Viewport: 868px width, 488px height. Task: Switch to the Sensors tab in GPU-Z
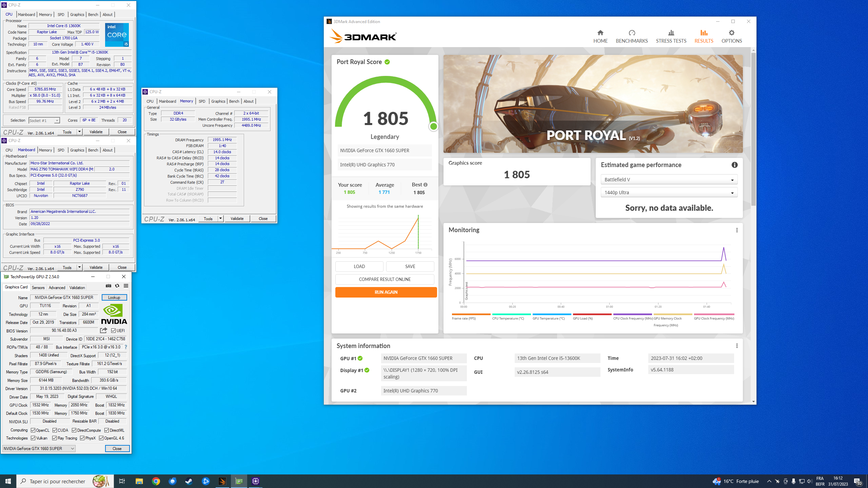38,288
